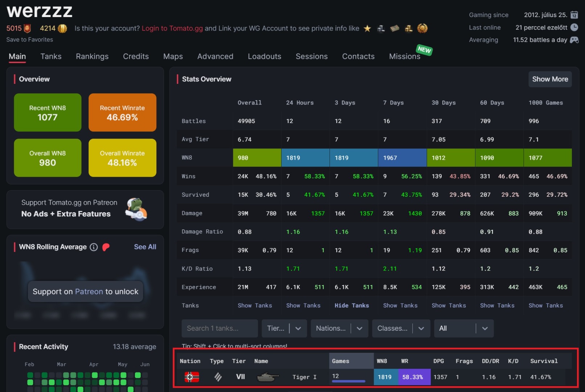Click the round bronze medal icon

[x=422, y=28]
